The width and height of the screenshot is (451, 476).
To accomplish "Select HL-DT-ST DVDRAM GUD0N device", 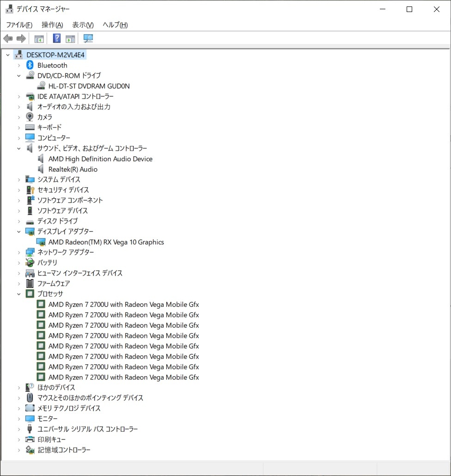I will click(89, 86).
